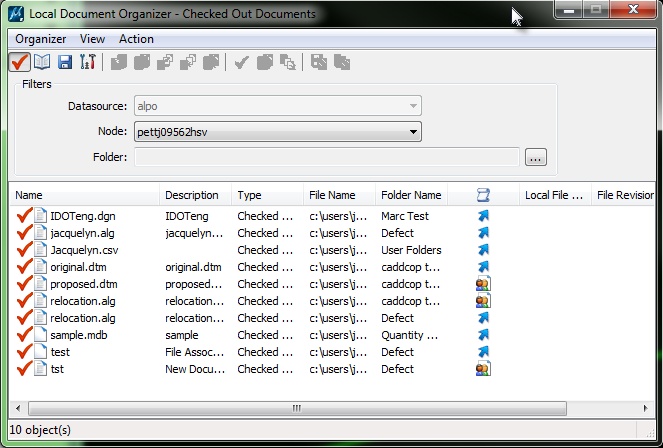Click the red checkmark beside IDOTeng.dgn
Image resolution: width=663 pixels, height=448 pixels.
(x=24, y=216)
